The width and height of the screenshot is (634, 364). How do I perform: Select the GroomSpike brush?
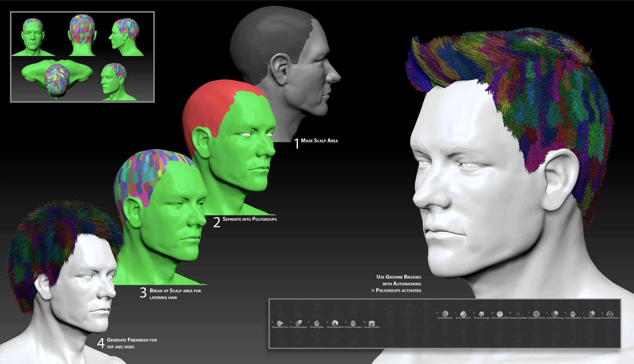tap(317, 323)
